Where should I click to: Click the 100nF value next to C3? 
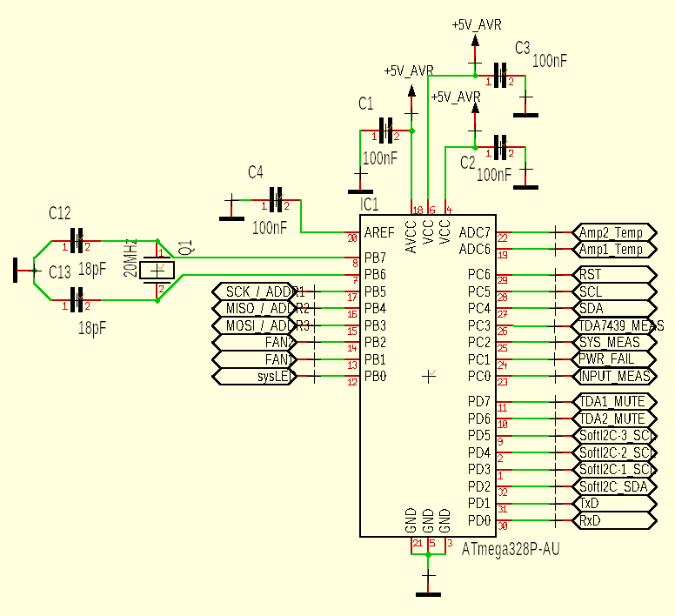coord(550,61)
